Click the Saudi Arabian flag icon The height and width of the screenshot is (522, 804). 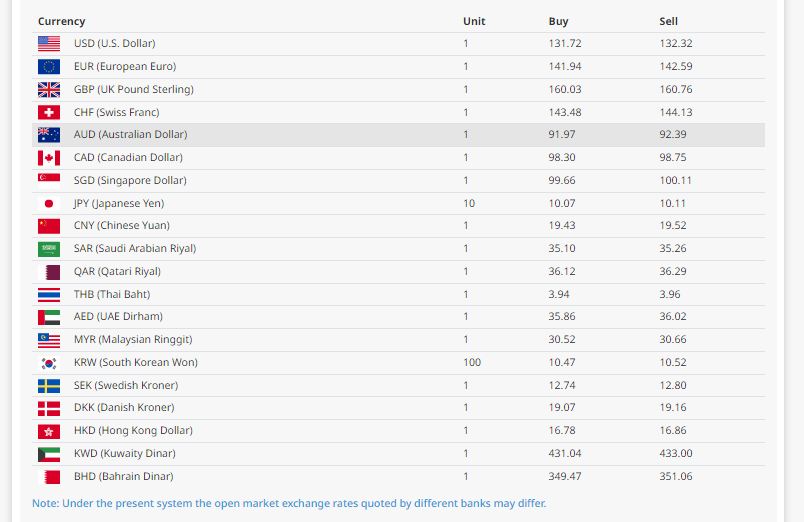click(49, 249)
